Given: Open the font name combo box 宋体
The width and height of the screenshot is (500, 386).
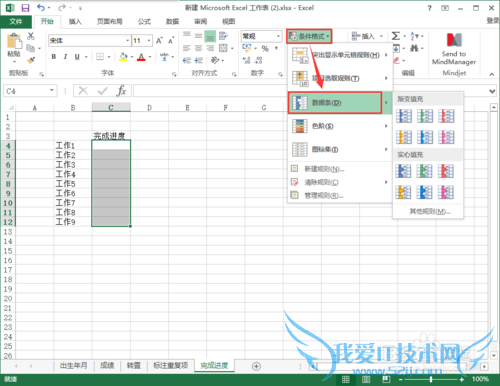Looking at the screenshot, I should 89,41.
